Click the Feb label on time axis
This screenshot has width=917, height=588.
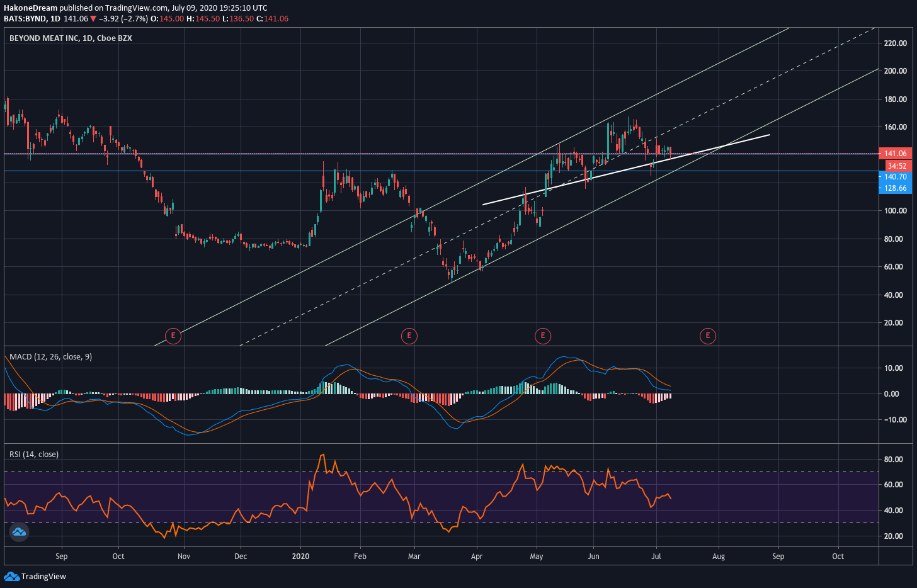(360, 557)
